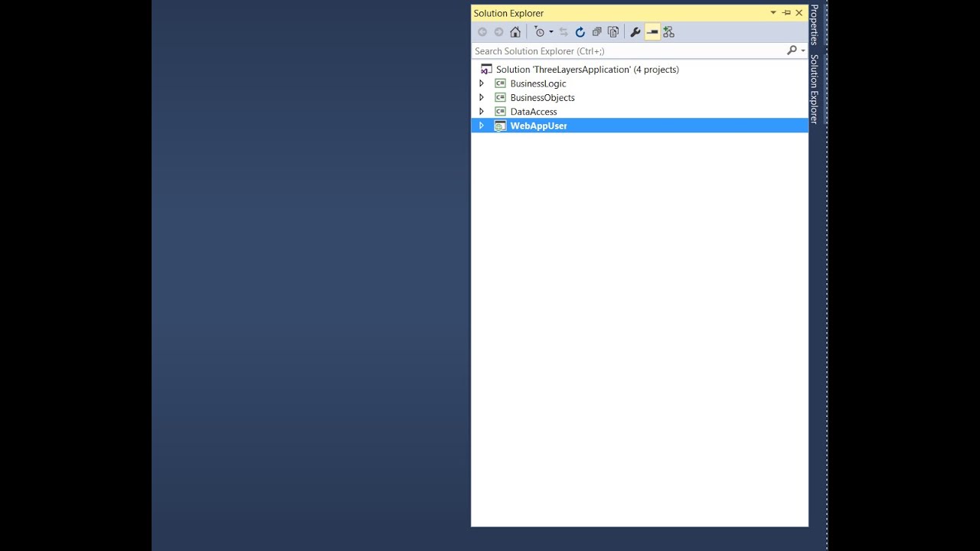This screenshot has width=980, height=551.
Task: Open the vertical Properties side tab
Action: click(x=815, y=25)
